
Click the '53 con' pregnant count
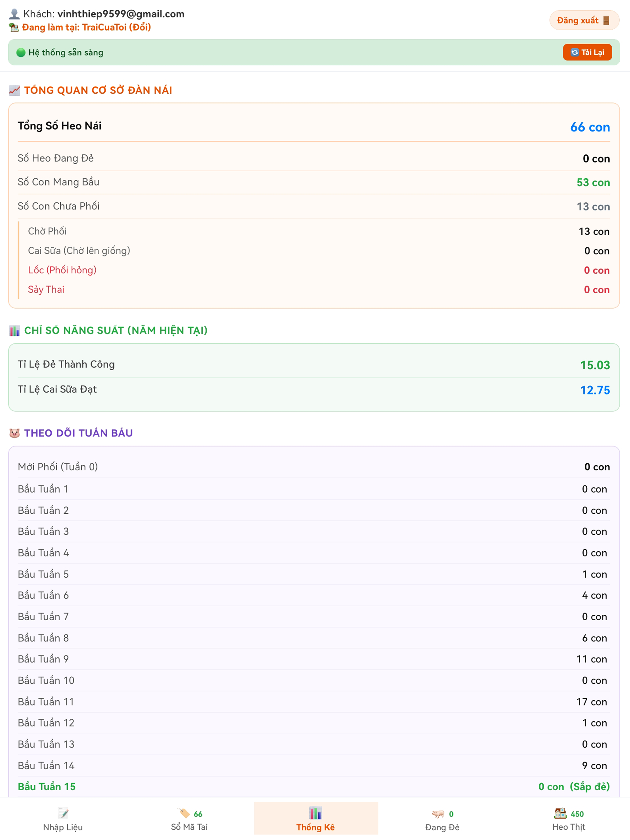(593, 183)
